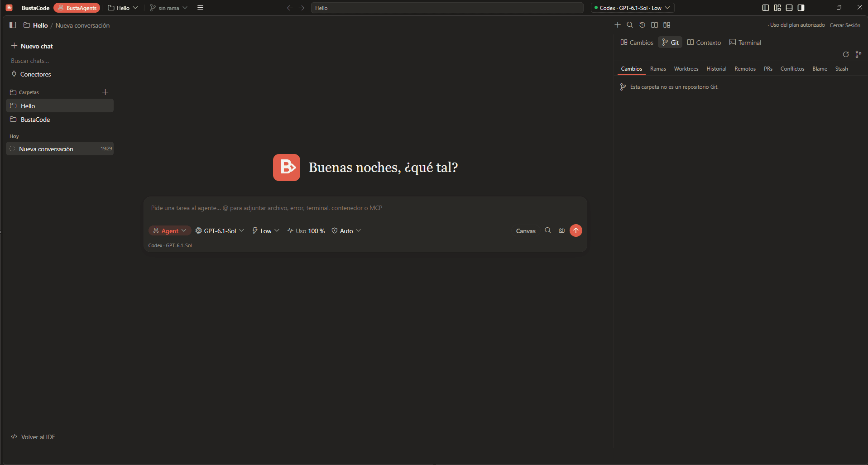This screenshot has height=465, width=868.
Task: Switch to the Contexto panel tab
Action: click(x=704, y=43)
